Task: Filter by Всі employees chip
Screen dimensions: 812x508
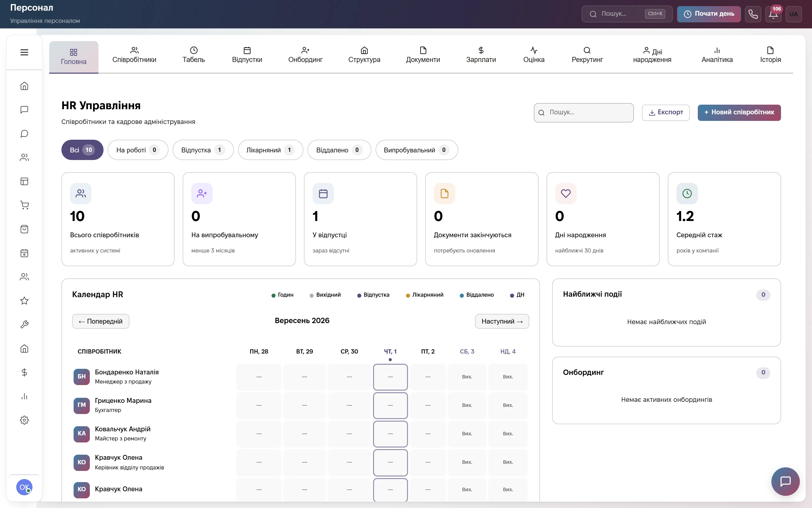Action: pos(82,150)
